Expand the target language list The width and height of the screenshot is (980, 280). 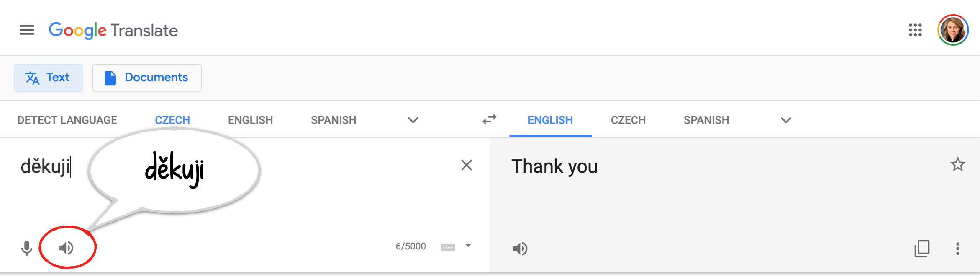786,120
